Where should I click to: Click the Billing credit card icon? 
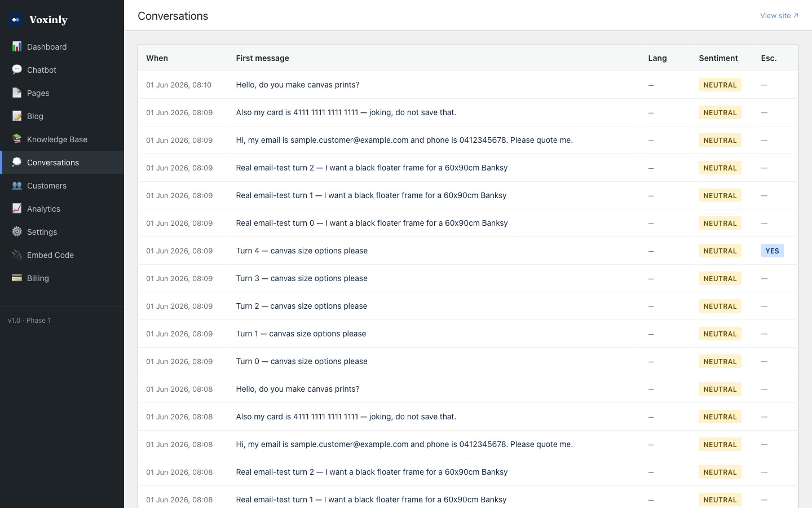pos(17,278)
